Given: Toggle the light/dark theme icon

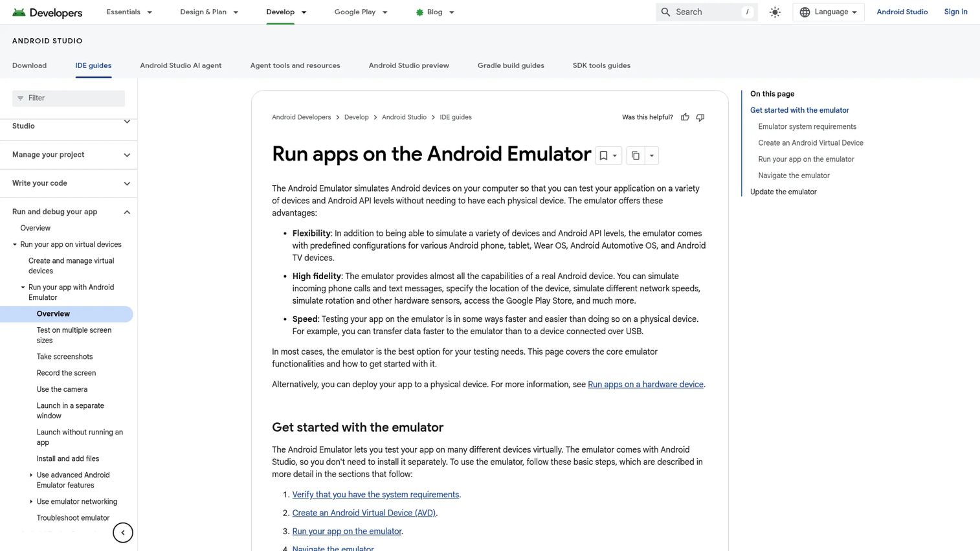Looking at the screenshot, I should [775, 12].
